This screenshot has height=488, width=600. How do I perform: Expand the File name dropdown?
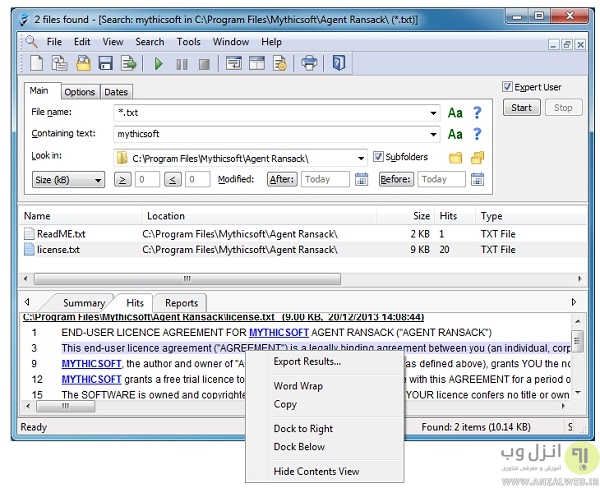pos(434,113)
